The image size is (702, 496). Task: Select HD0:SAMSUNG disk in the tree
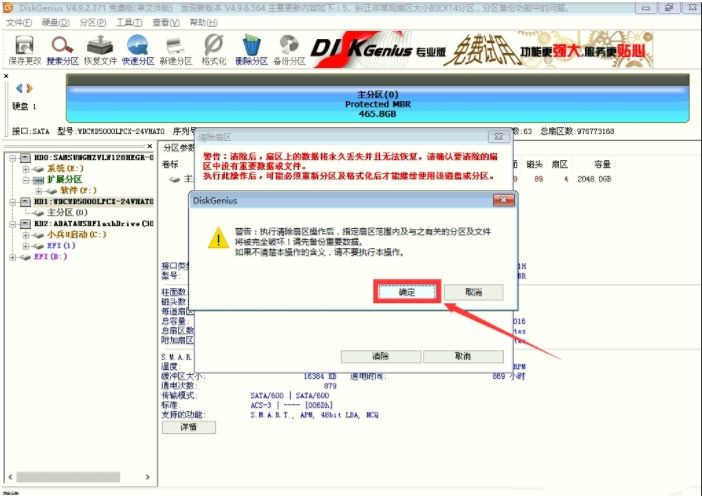click(94, 158)
